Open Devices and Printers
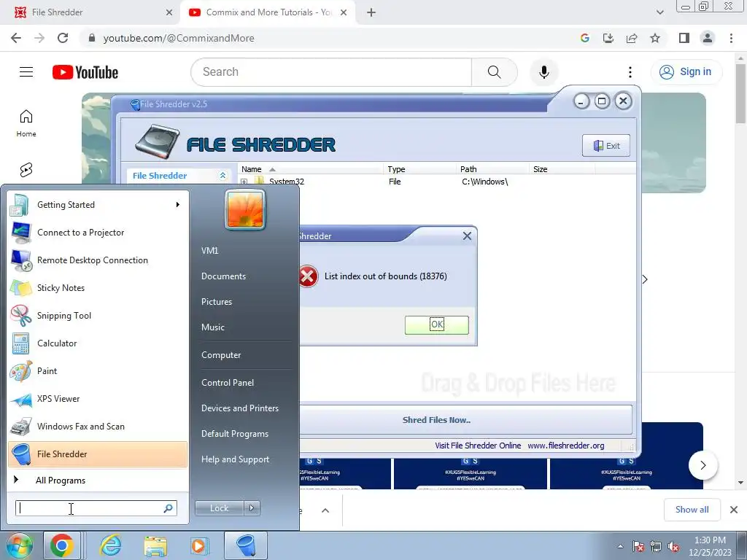 pyautogui.click(x=240, y=408)
